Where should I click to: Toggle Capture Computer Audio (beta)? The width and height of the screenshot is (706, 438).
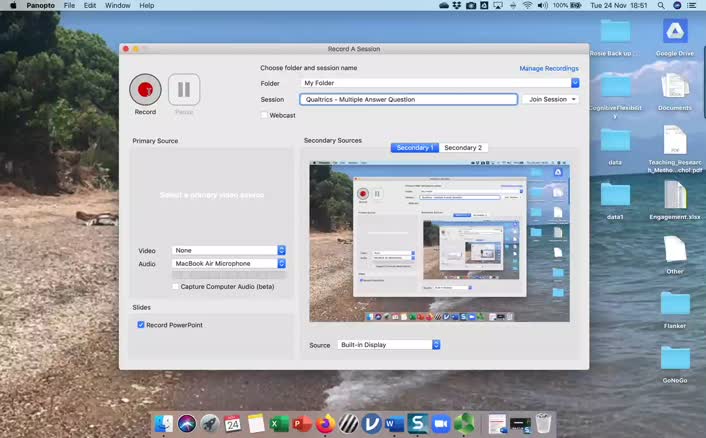pos(175,286)
